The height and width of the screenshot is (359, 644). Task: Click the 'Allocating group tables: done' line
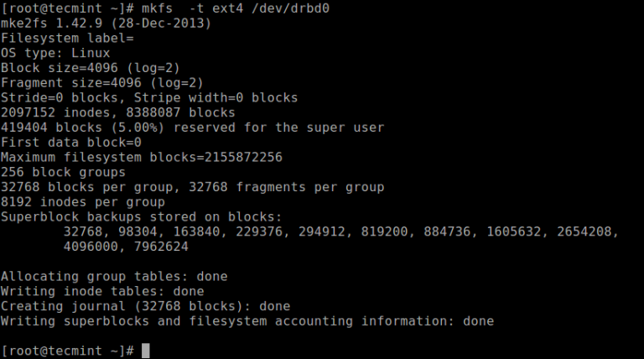[x=114, y=276]
